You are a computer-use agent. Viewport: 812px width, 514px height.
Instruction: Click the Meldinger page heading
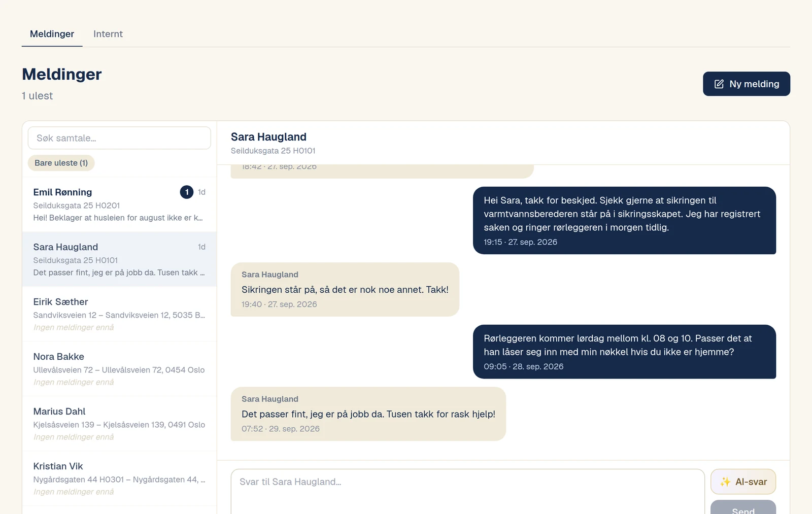click(x=62, y=75)
